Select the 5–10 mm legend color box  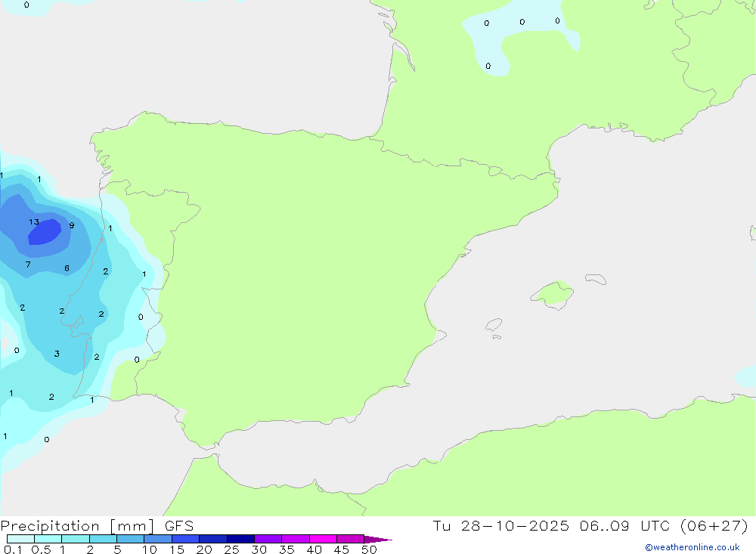(130, 539)
